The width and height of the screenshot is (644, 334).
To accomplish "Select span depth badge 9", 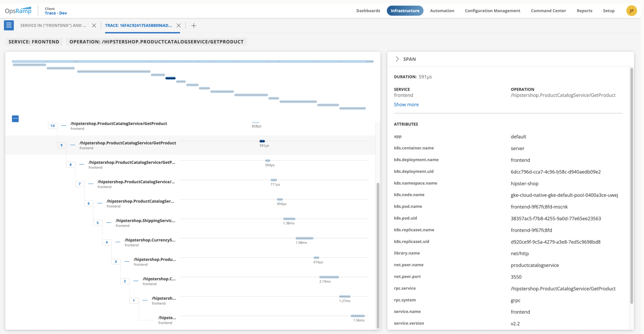I will [x=61, y=145].
